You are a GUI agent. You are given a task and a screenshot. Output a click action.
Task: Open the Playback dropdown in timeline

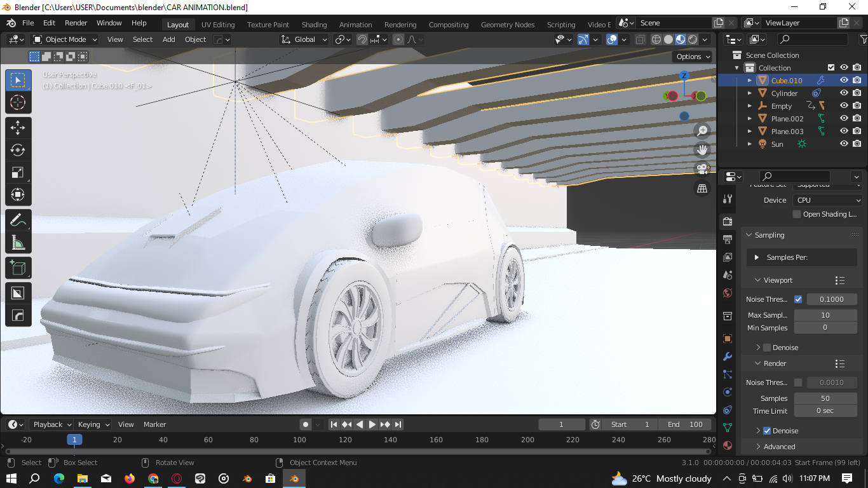[x=52, y=424]
